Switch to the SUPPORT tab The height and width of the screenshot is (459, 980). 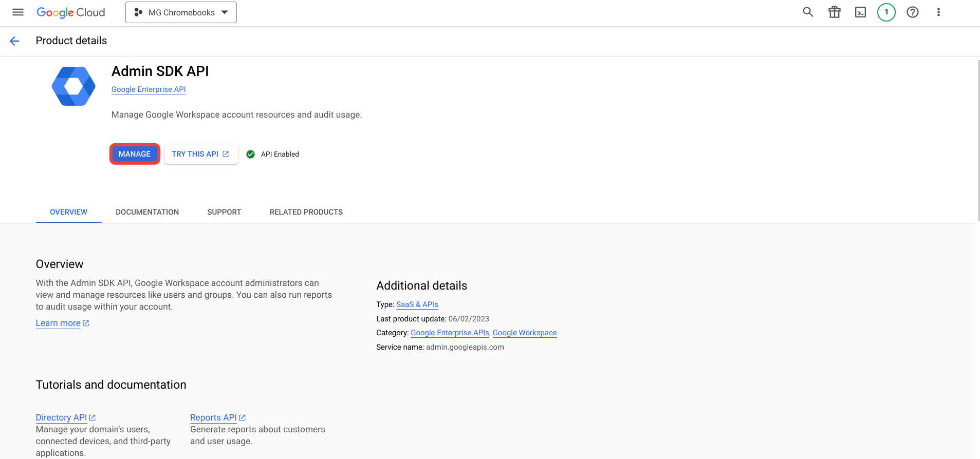[x=224, y=212]
